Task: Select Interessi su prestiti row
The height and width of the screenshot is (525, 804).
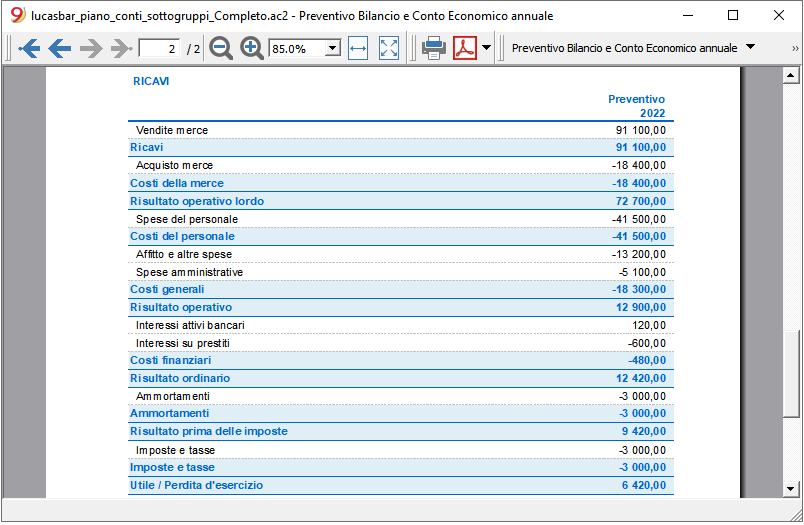Action: 401,343
